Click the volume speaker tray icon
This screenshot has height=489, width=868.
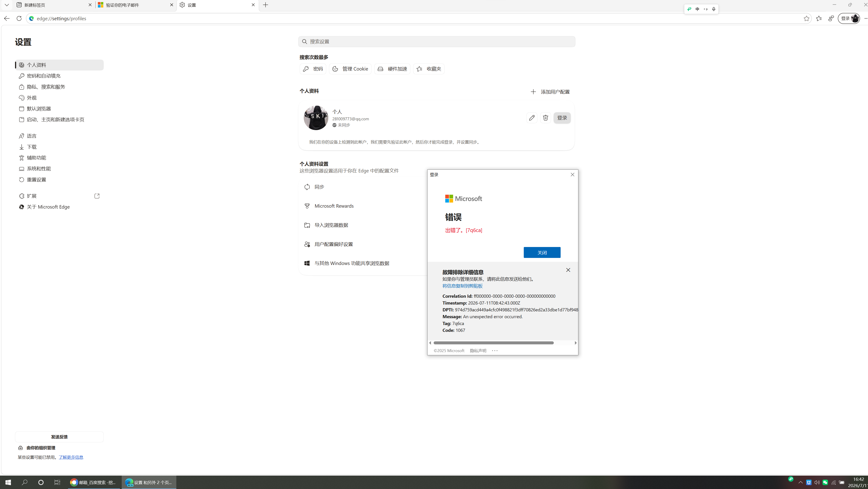(817, 482)
